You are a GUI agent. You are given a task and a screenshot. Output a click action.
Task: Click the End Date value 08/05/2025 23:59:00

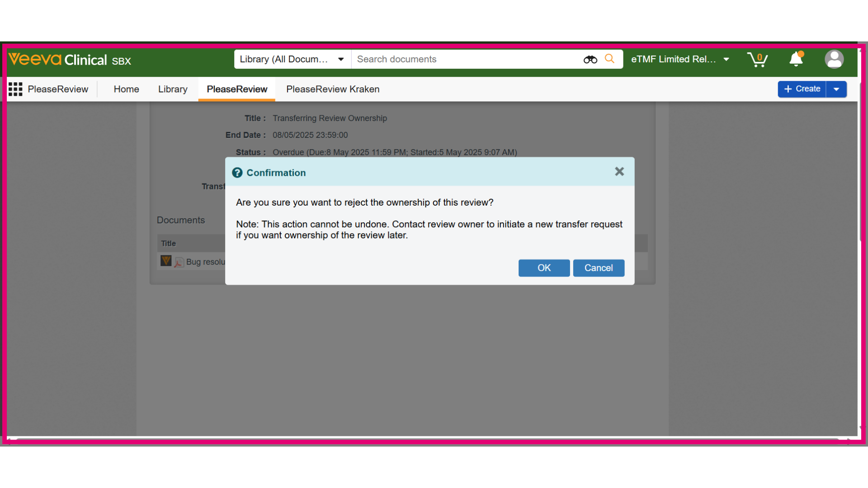pos(310,135)
